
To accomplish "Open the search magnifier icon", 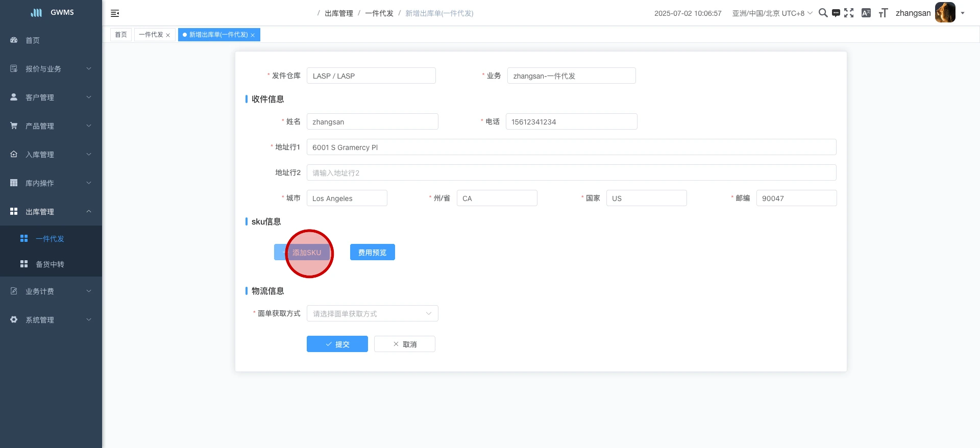I will click(823, 13).
